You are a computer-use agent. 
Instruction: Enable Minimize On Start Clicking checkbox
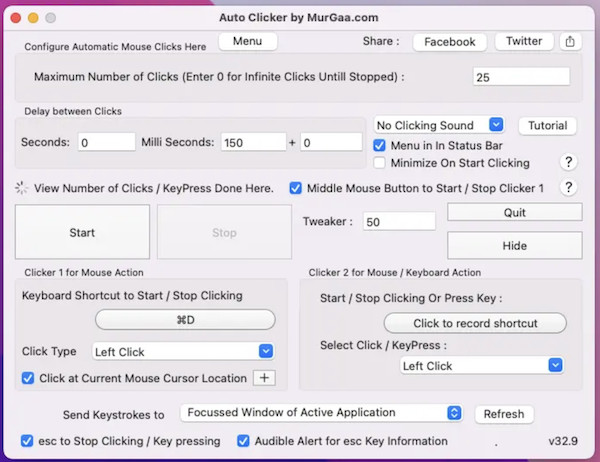tap(380, 163)
